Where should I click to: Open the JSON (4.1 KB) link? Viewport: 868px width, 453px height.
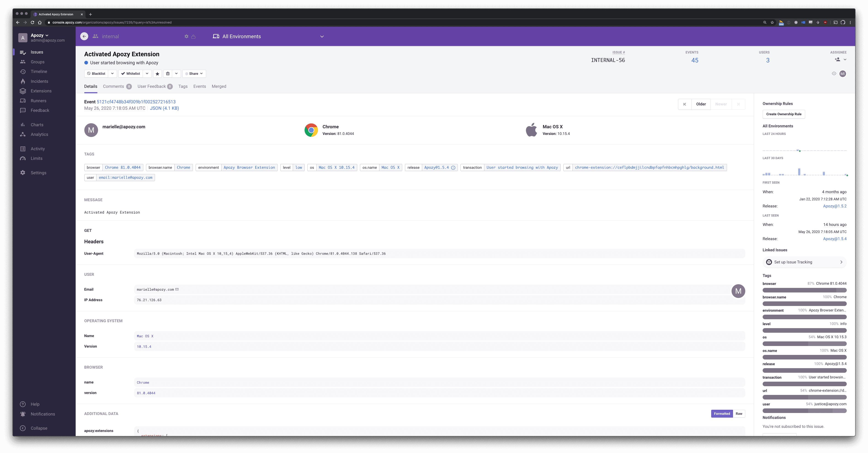click(164, 108)
